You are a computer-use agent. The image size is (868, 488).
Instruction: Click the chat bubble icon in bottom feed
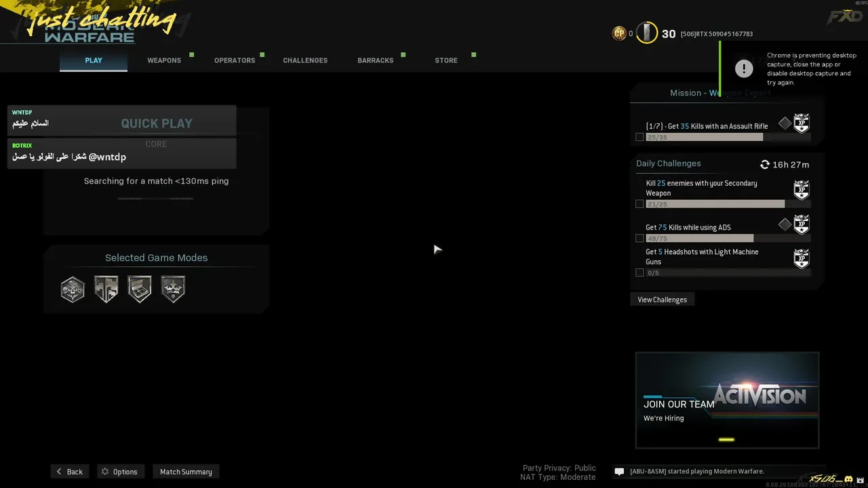tap(619, 472)
